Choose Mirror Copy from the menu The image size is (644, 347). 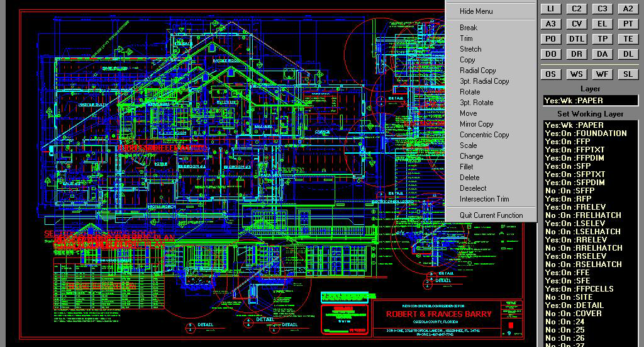(477, 124)
